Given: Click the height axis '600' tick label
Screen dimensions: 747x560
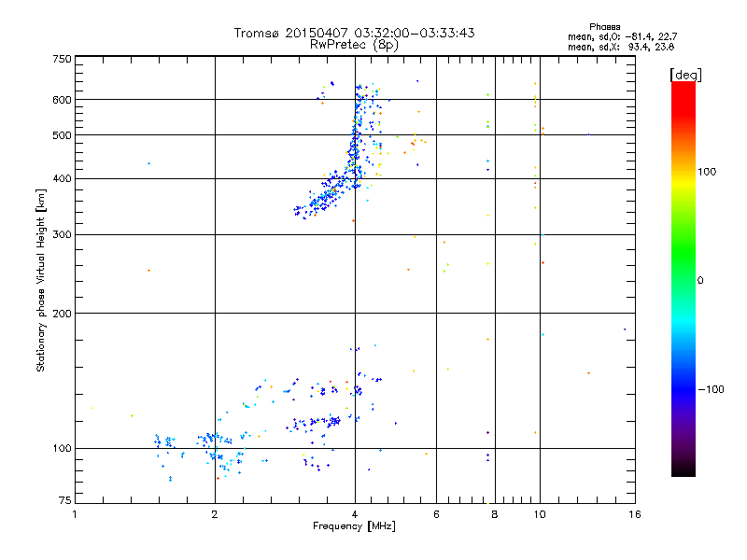Looking at the screenshot, I should coord(62,100).
